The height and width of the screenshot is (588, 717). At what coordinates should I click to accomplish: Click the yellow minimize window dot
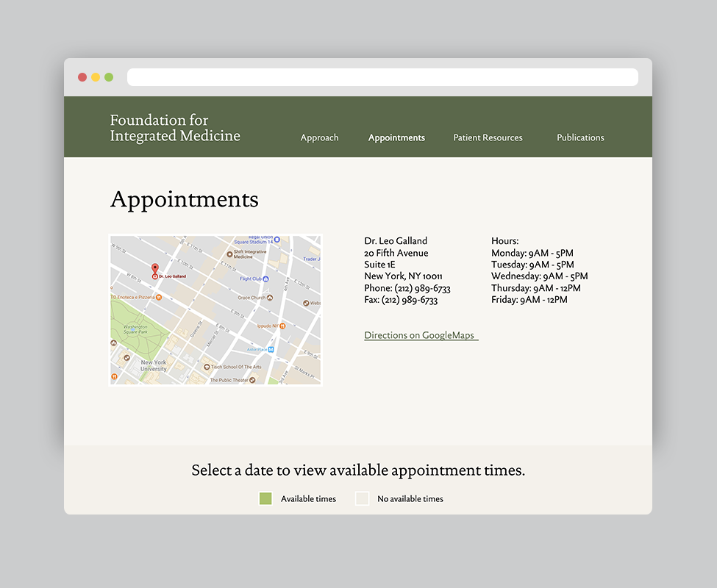tap(96, 77)
